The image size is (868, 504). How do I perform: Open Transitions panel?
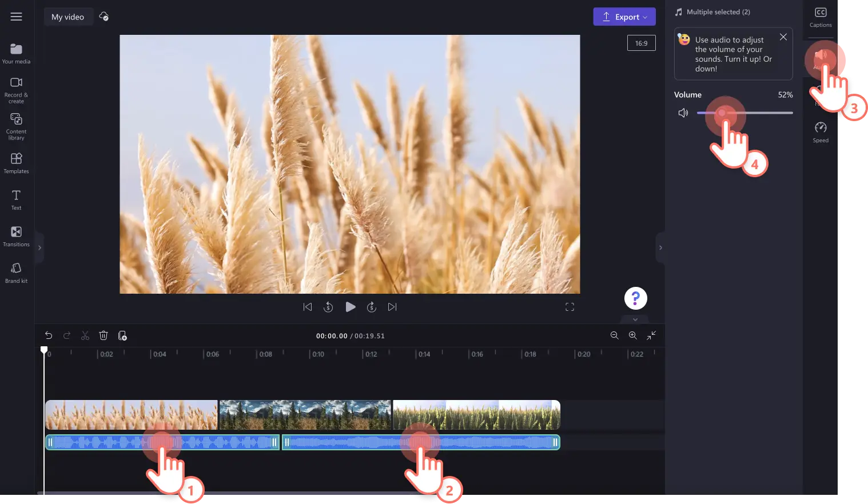pyautogui.click(x=16, y=236)
